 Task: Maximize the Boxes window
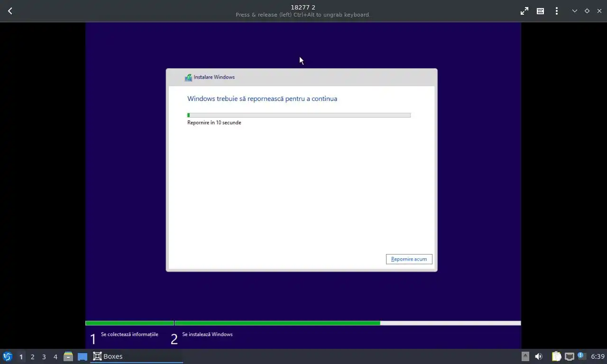pyautogui.click(x=587, y=11)
